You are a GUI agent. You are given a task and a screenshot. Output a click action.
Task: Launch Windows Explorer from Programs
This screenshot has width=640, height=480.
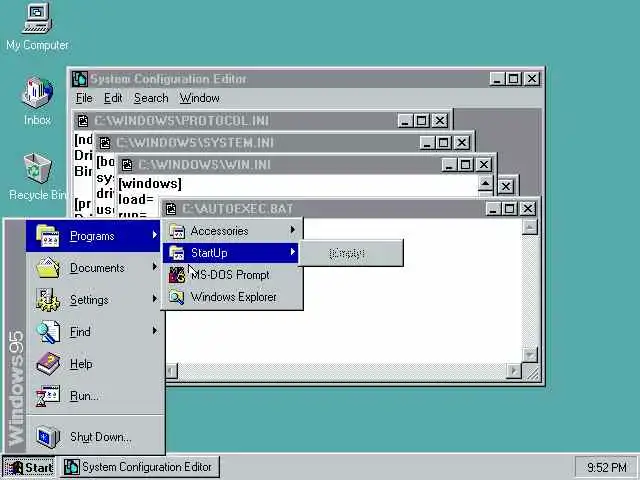click(231, 297)
